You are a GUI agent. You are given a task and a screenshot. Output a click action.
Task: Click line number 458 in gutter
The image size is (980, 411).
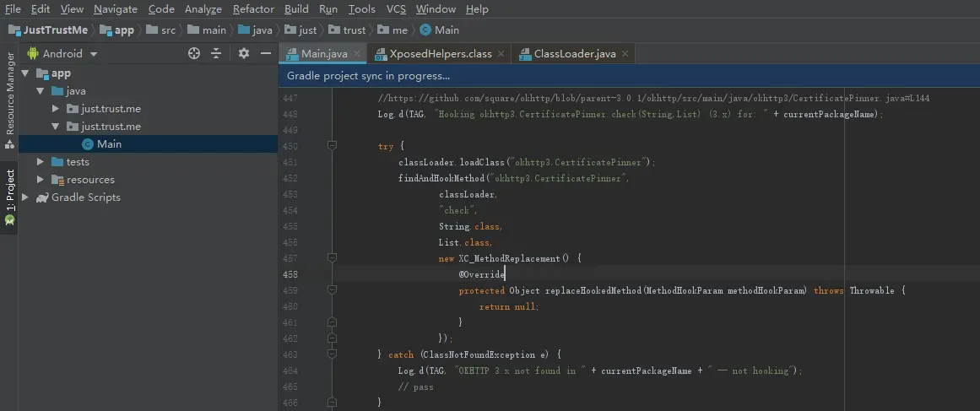point(290,274)
